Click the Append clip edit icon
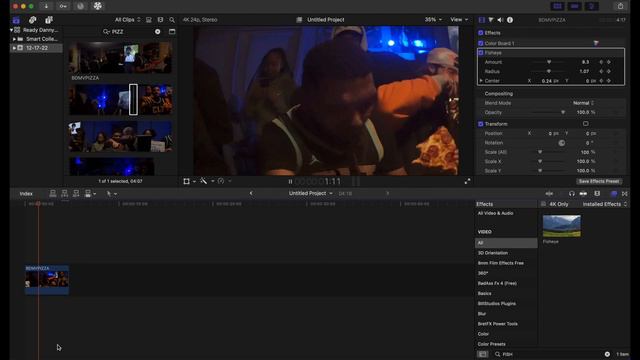640x360 pixels. point(76,193)
